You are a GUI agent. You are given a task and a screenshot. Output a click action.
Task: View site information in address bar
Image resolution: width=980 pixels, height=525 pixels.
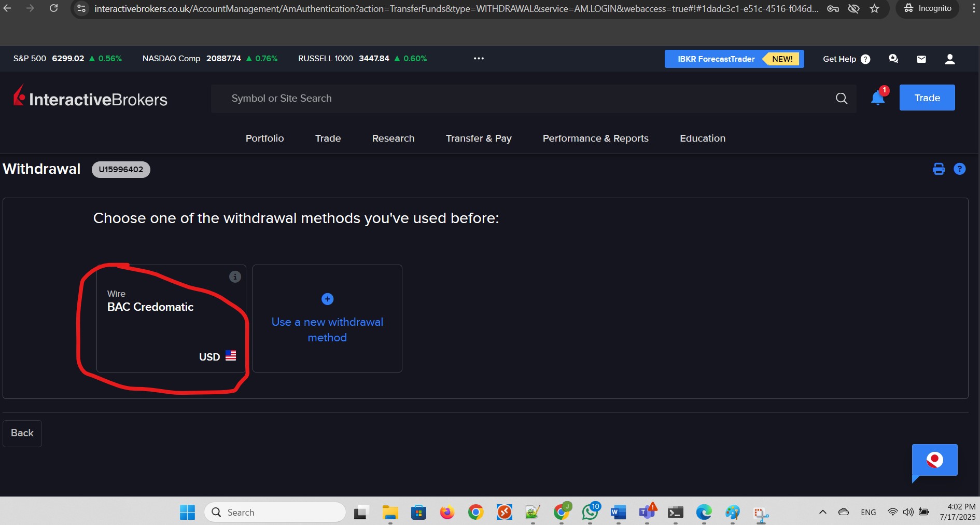[81, 8]
